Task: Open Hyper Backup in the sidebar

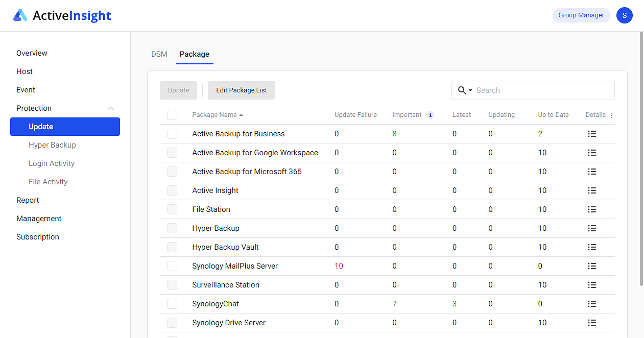Action: (x=51, y=144)
